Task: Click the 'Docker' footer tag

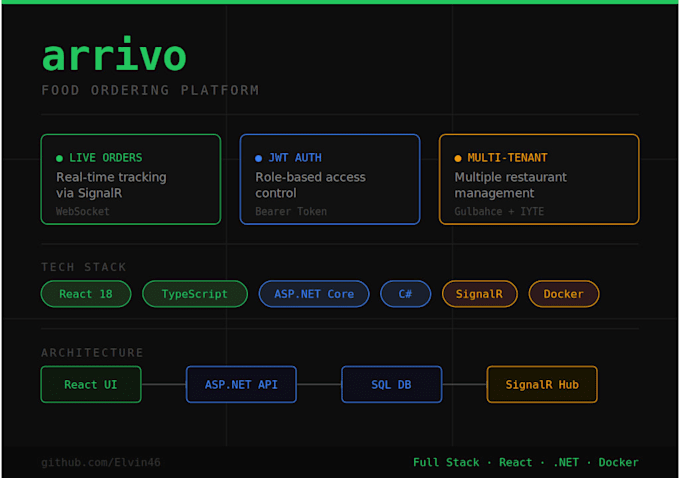Action: [x=618, y=462]
